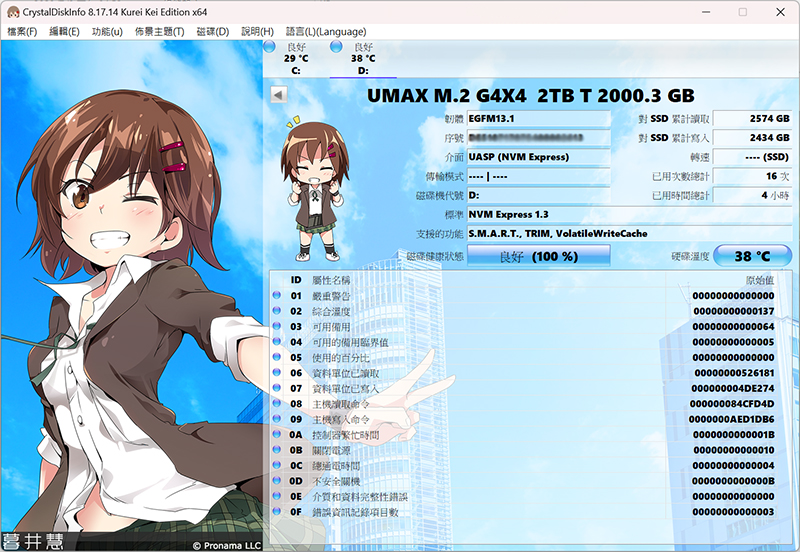The width and height of the screenshot is (800, 552).
Task: Open the 功能(u) menu
Action: click(x=107, y=32)
